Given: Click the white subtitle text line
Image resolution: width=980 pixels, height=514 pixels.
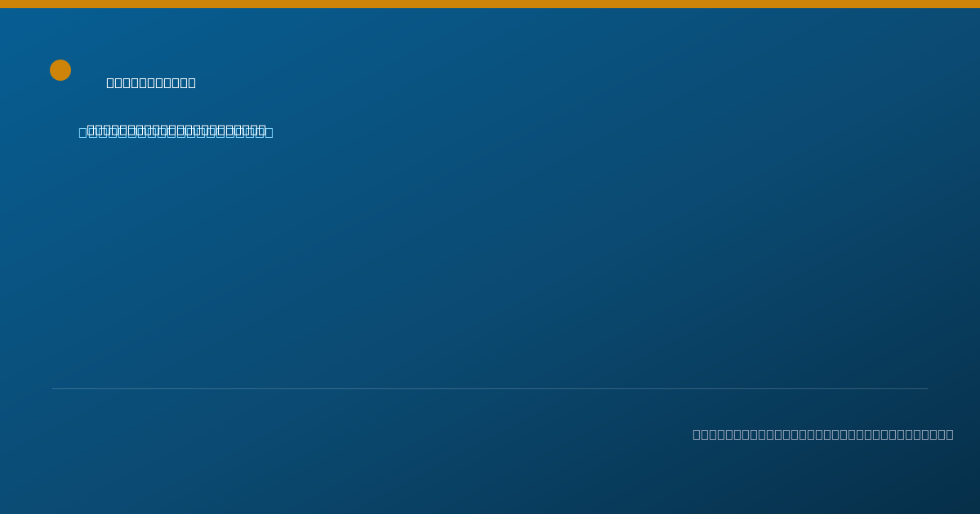Looking at the screenshot, I should point(176,127).
